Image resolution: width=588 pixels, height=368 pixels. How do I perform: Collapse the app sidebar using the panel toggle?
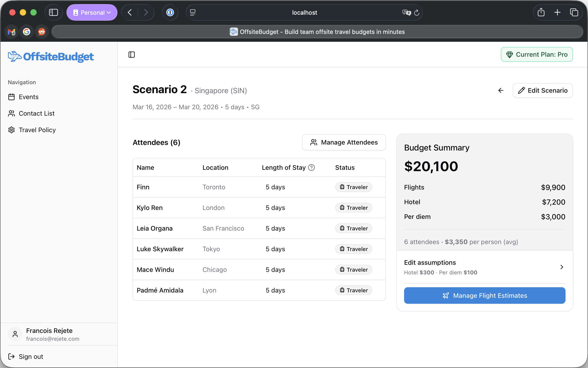[x=131, y=55]
